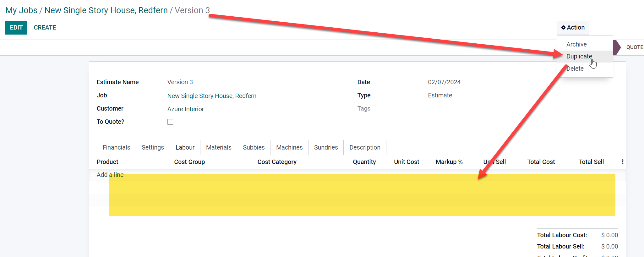This screenshot has height=257, width=644.
Task: View the Description tab
Action: click(365, 147)
